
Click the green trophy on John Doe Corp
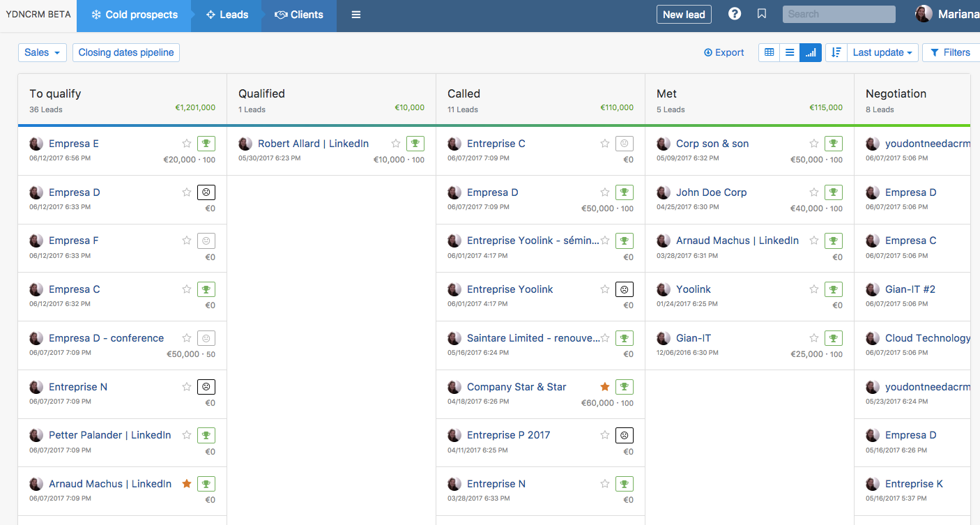click(x=833, y=192)
